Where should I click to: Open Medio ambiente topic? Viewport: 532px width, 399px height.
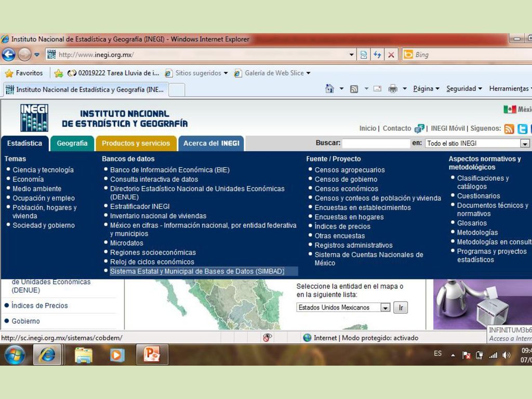click(x=37, y=189)
